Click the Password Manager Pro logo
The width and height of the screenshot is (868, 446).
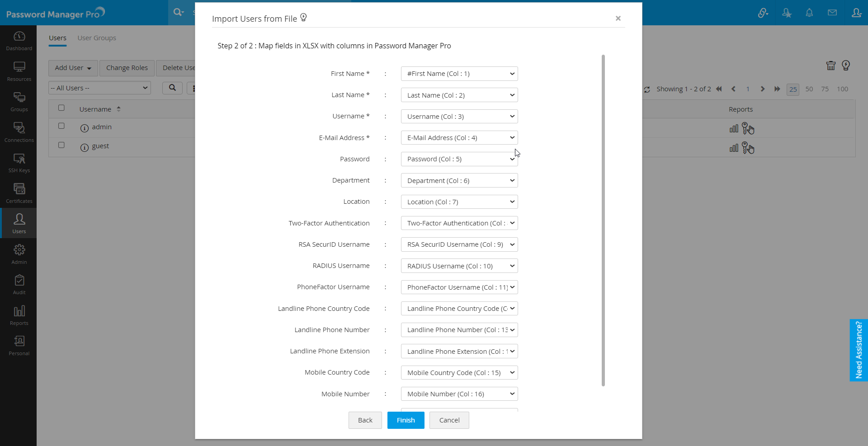[x=56, y=13]
